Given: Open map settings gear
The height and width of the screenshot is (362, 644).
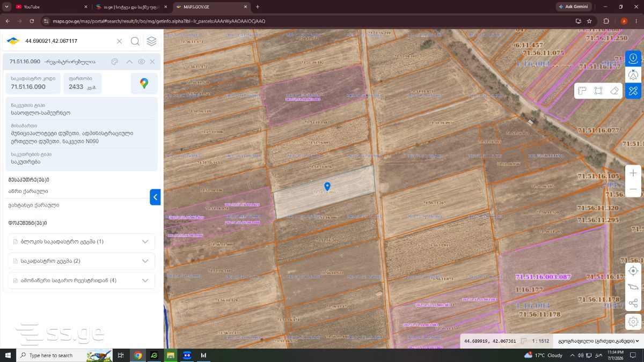Looking at the screenshot, I should [x=633, y=322].
